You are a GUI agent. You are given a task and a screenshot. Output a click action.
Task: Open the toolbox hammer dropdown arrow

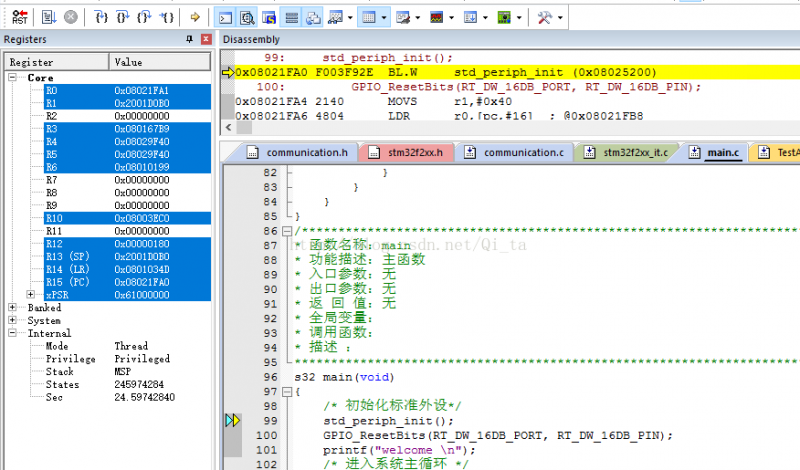(560, 17)
